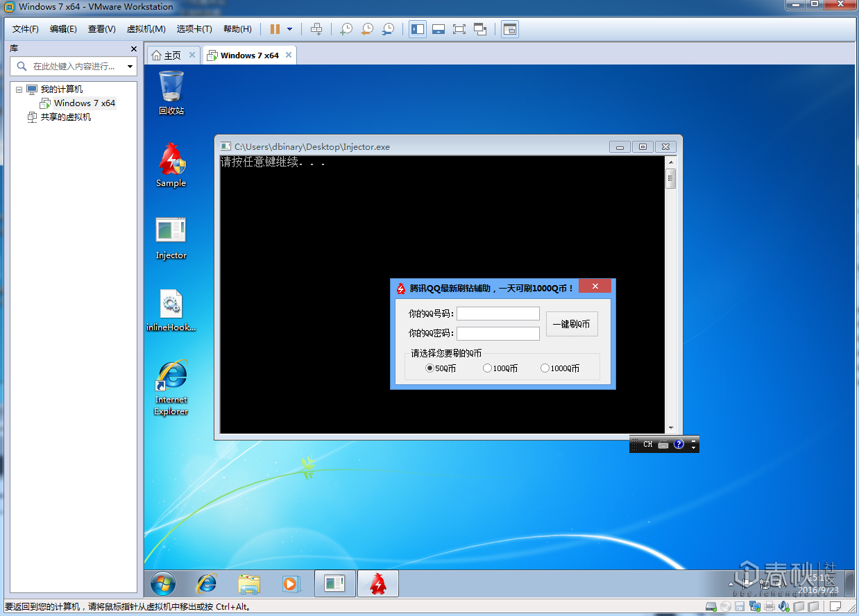The height and width of the screenshot is (616, 859).
Task: Take a snapshot of the virtual machine
Action: point(346,29)
